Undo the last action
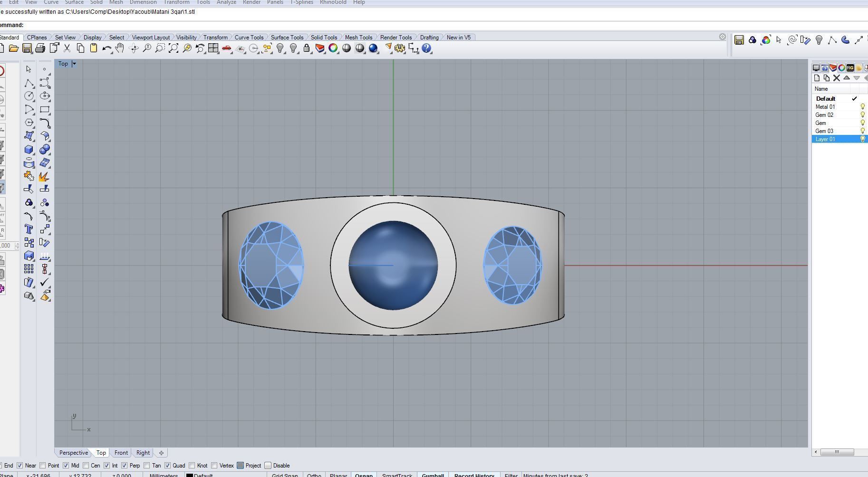 [107, 48]
